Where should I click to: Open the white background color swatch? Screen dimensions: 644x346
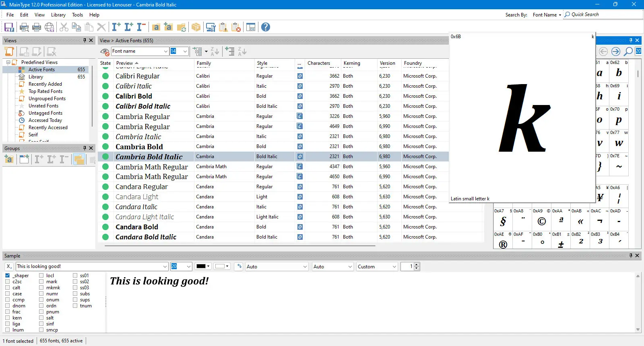point(222,266)
